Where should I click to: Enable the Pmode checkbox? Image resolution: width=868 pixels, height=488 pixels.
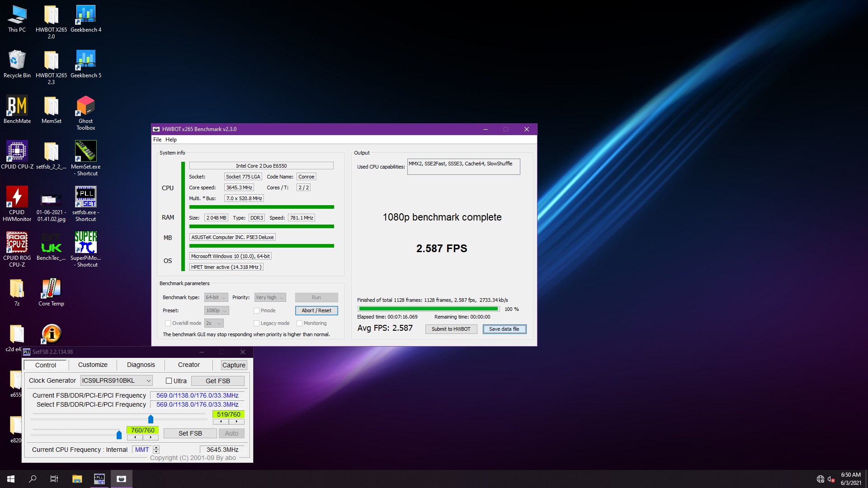(256, 310)
